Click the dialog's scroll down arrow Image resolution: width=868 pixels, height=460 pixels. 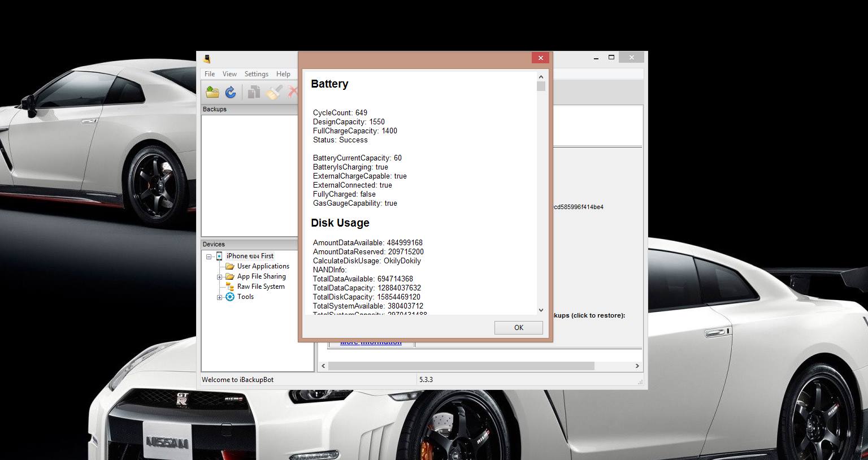(x=541, y=310)
